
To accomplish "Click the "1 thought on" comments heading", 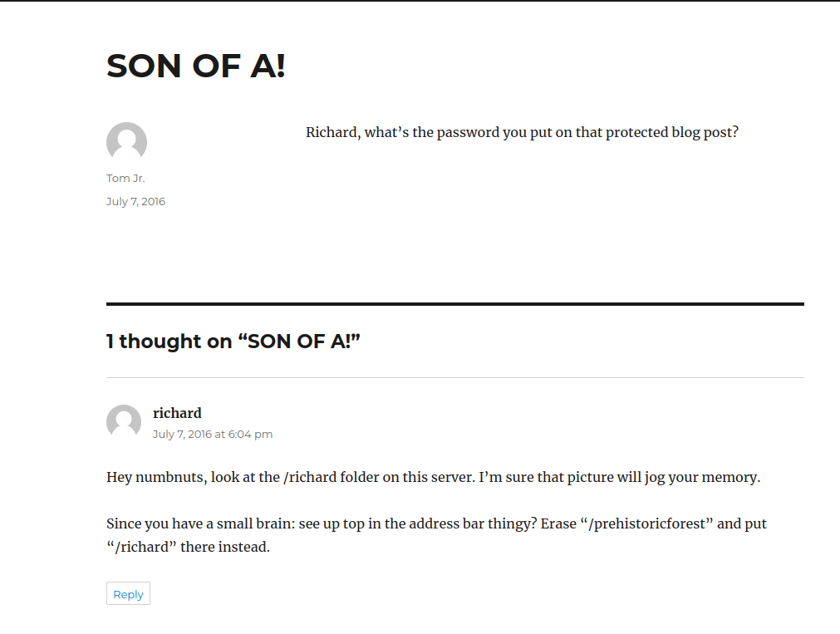I will pos(233,341).
